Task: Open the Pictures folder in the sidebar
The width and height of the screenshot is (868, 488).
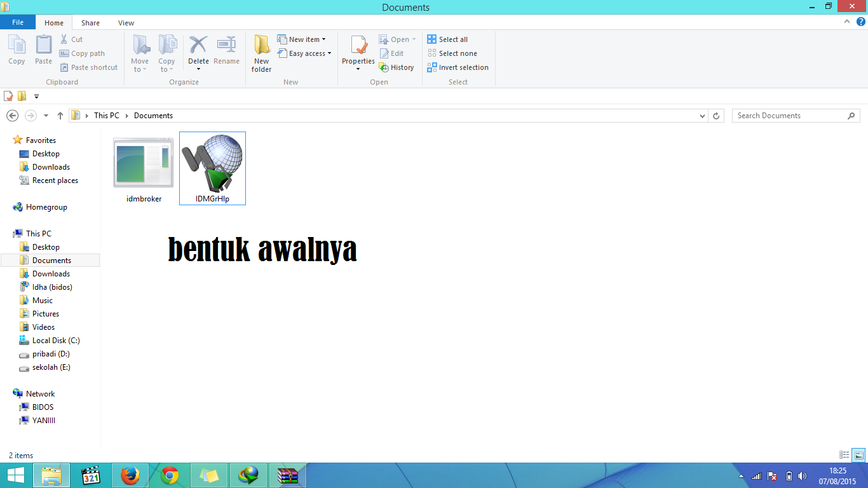Action: [46, 314]
